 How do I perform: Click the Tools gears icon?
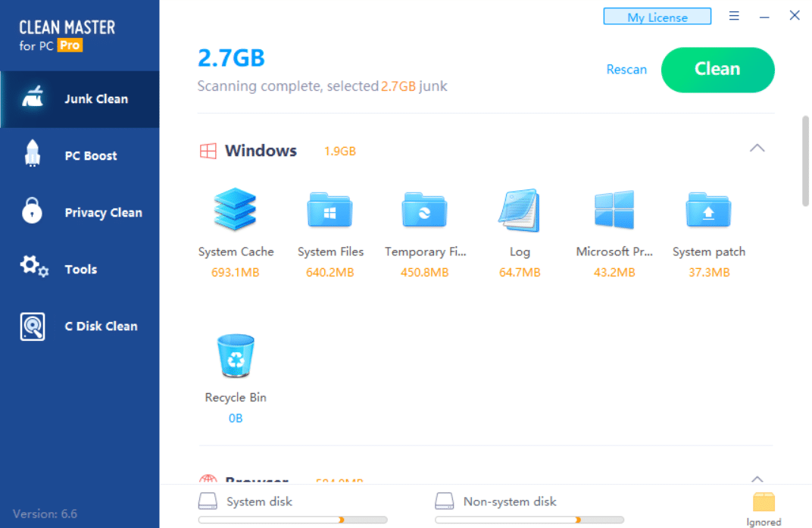tap(34, 267)
